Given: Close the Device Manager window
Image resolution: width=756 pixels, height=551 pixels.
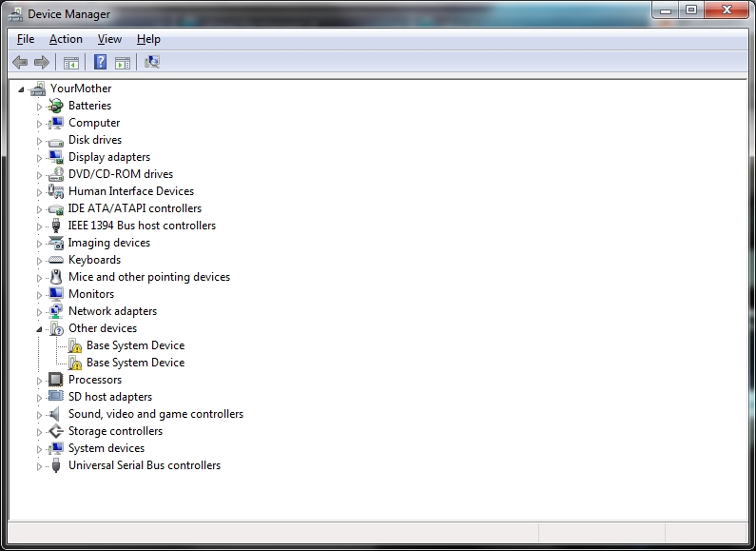Looking at the screenshot, I should (727, 10).
